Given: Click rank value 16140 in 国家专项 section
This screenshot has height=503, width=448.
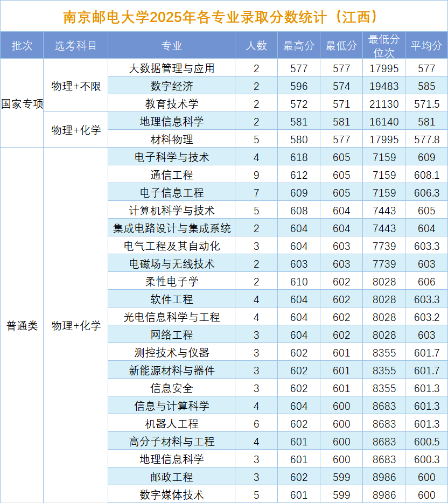Looking at the screenshot, I should pyautogui.click(x=384, y=122).
